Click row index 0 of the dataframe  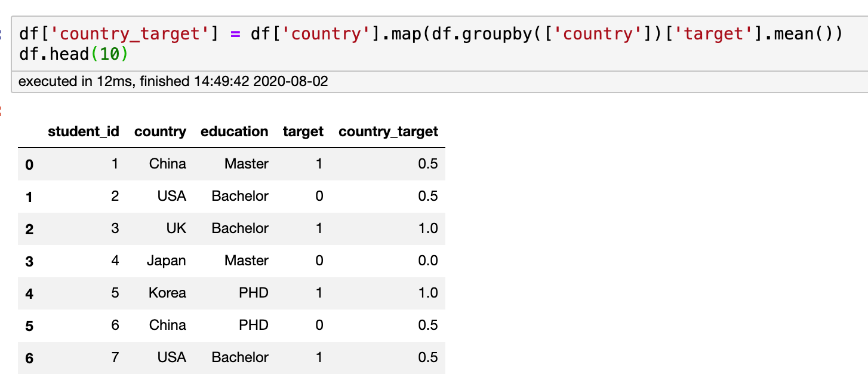click(x=29, y=164)
